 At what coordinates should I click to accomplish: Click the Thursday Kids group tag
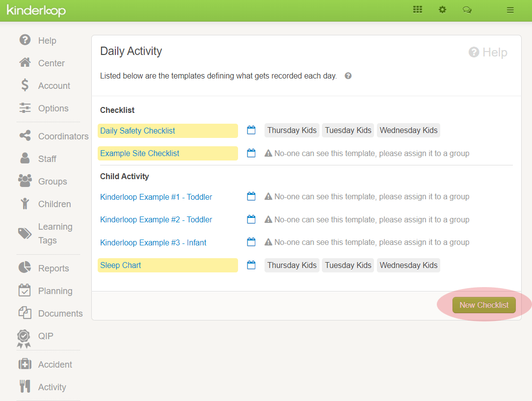point(292,130)
